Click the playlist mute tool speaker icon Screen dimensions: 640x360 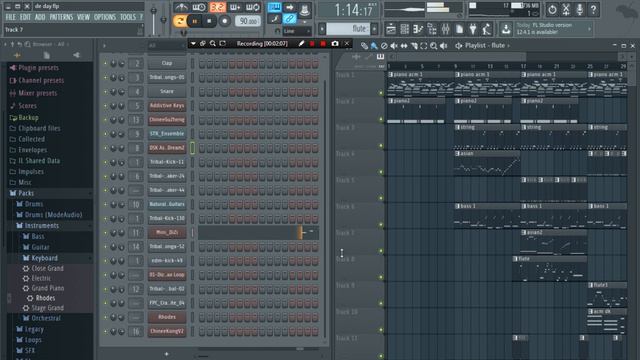click(x=394, y=46)
